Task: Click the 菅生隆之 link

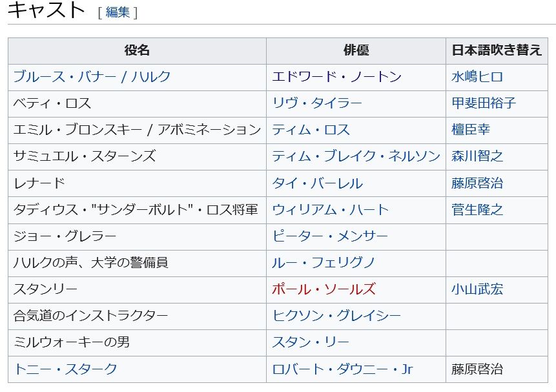Action: coord(477,210)
